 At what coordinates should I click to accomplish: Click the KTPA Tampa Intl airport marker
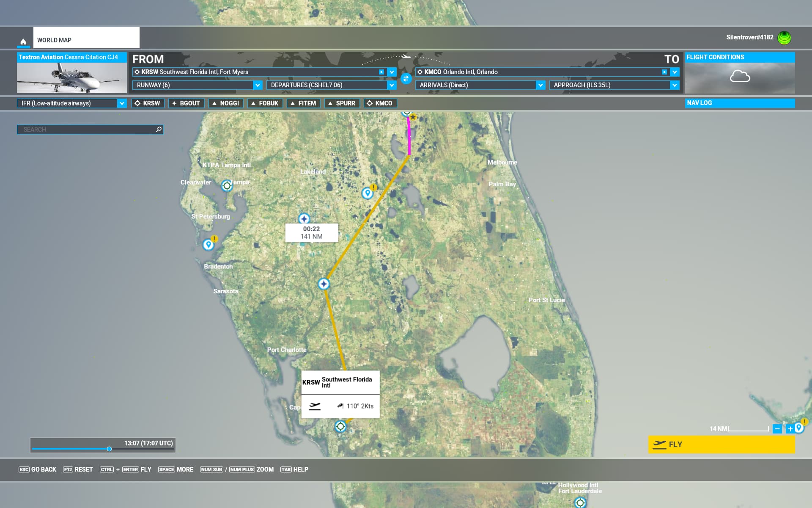point(227,185)
